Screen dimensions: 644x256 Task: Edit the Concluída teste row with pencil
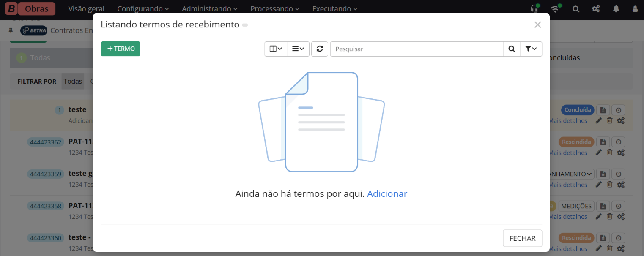pos(598,121)
